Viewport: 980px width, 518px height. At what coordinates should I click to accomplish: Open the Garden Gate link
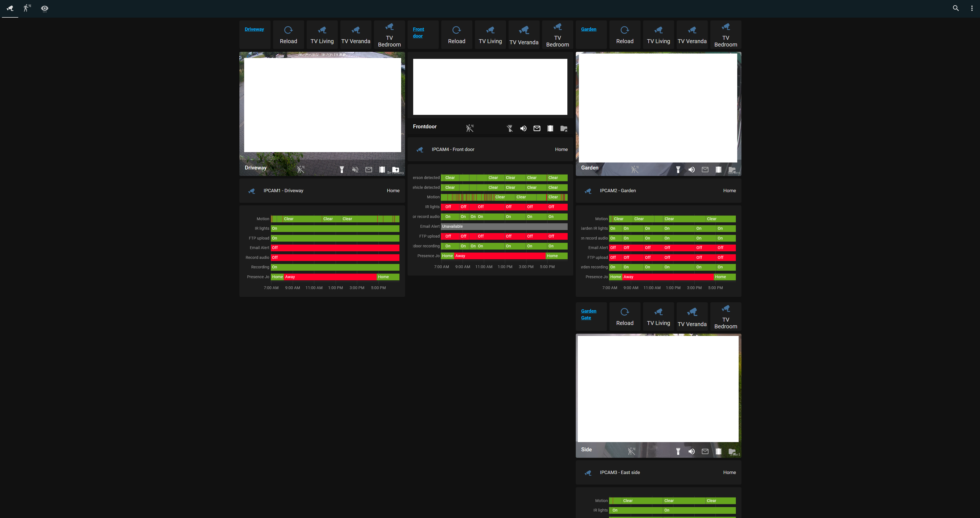coord(589,314)
